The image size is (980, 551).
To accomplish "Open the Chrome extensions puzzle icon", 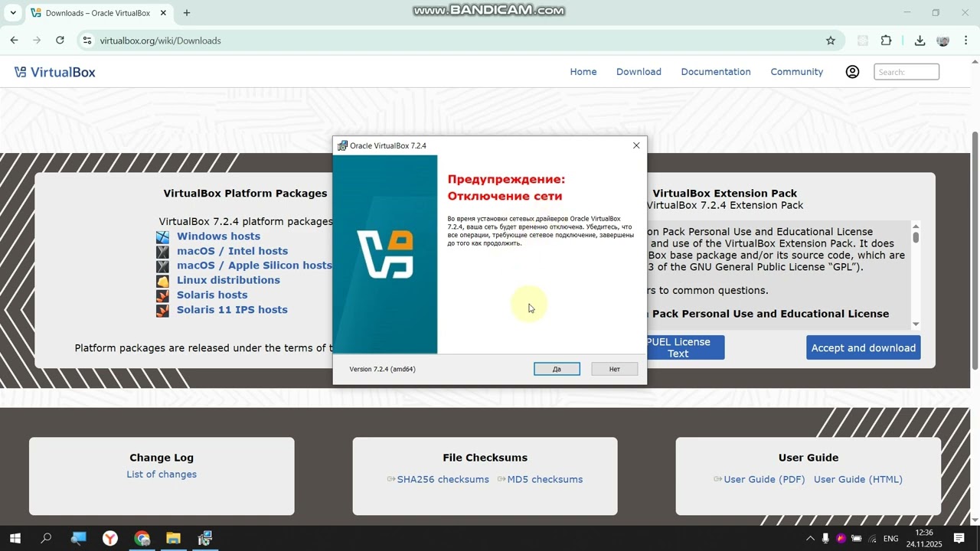I will (887, 41).
